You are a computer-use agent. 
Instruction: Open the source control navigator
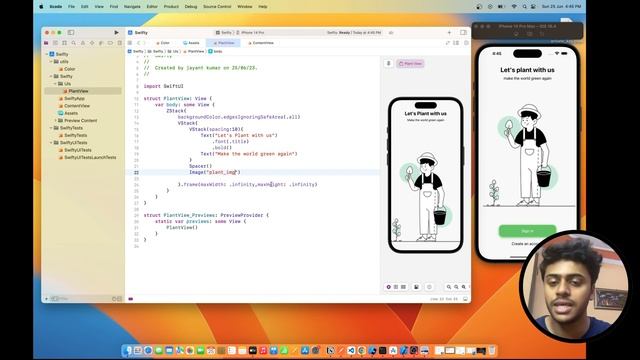point(55,43)
